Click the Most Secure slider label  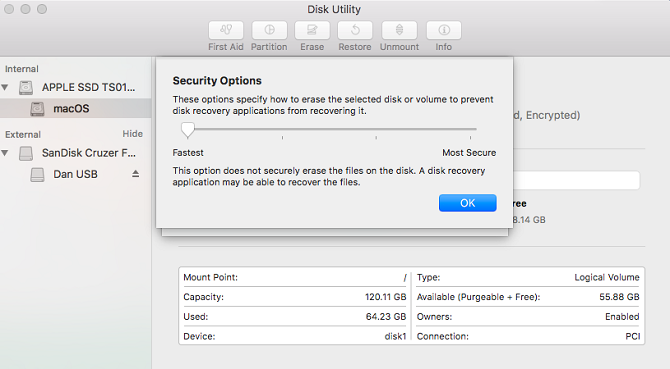click(x=469, y=152)
